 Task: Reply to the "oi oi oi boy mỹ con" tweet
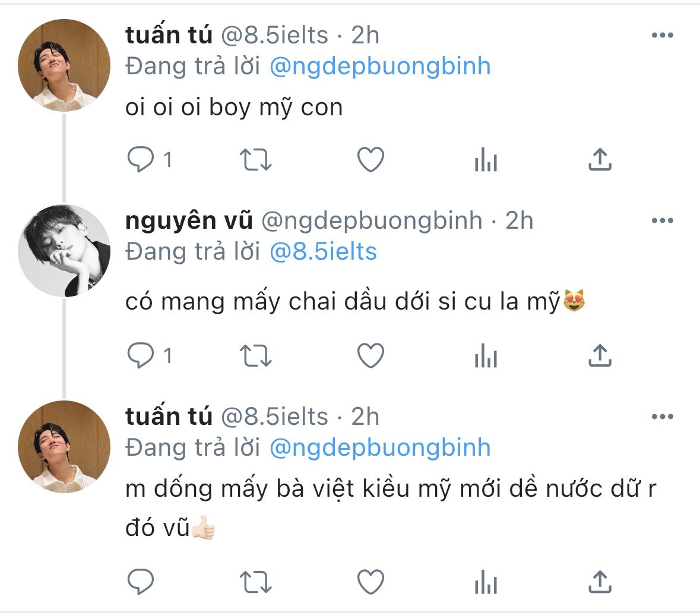point(141,160)
